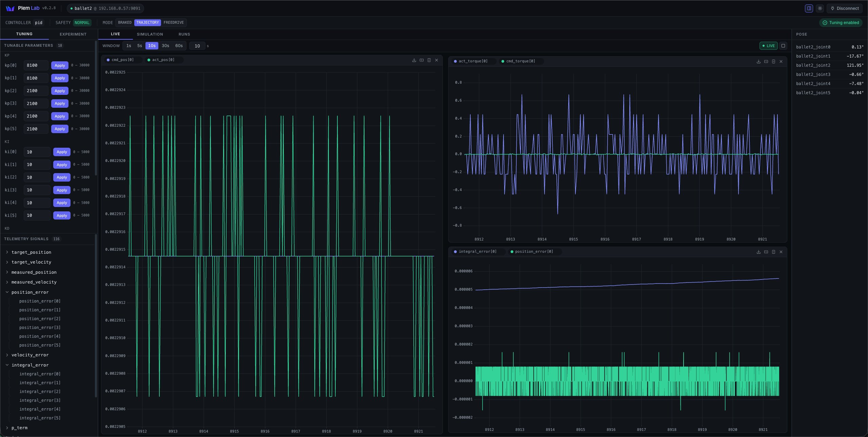Split the integral_error[0] chart horizontally
Image resolution: width=868 pixels, height=437 pixels.
773,252
